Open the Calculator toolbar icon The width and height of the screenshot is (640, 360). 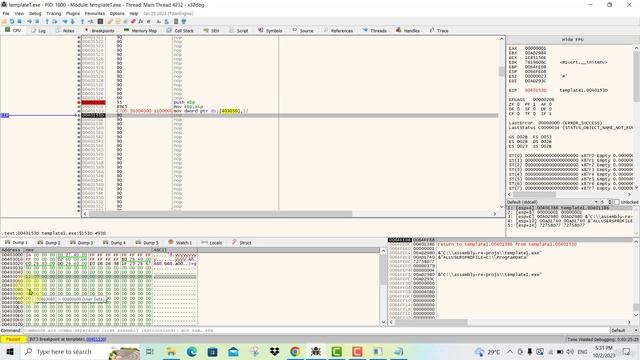click(x=176, y=21)
